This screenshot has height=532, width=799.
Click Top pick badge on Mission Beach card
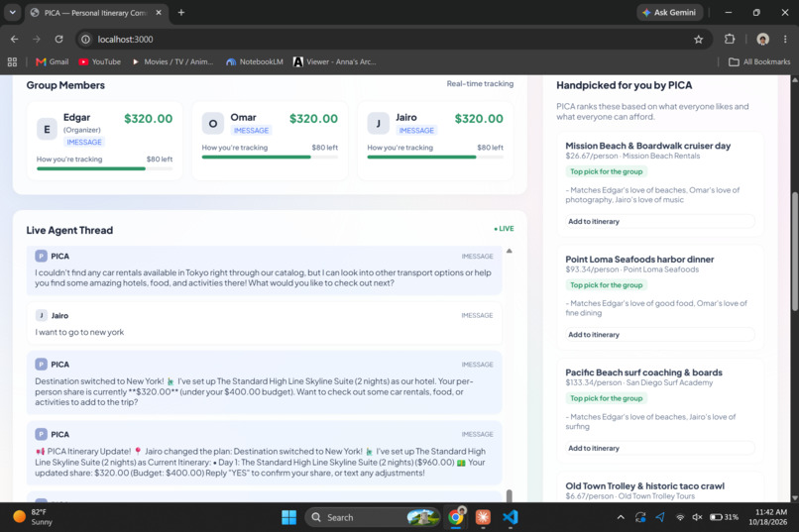(606, 171)
